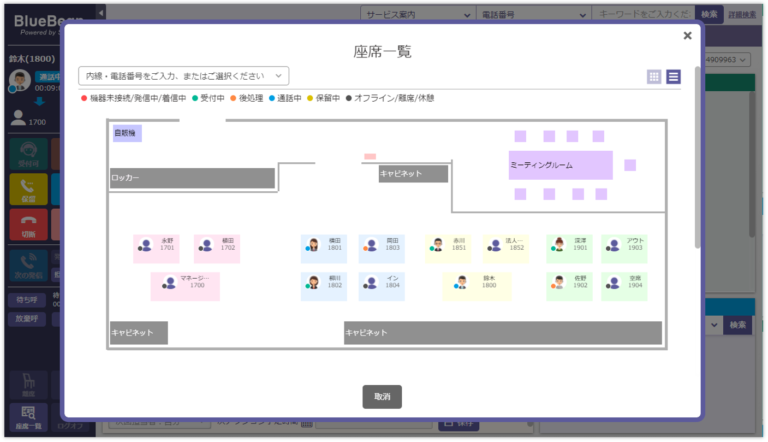
Task: Select seat 永野 1701 avatar
Action: [x=146, y=246]
